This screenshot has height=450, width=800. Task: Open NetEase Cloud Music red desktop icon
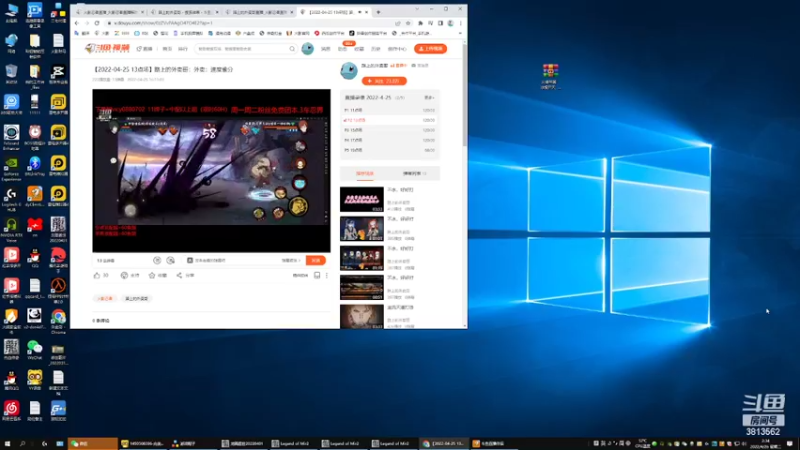tap(11, 411)
